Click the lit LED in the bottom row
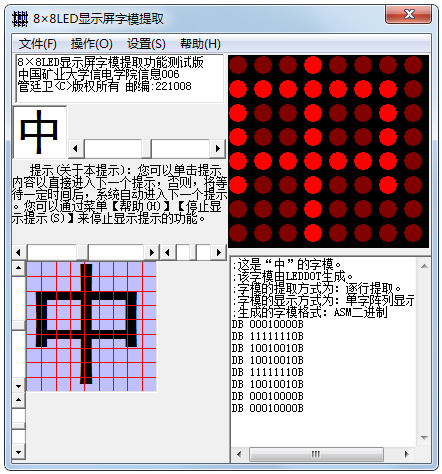This screenshot has height=474, width=442. pyautogui.click(x=313, y=233)
